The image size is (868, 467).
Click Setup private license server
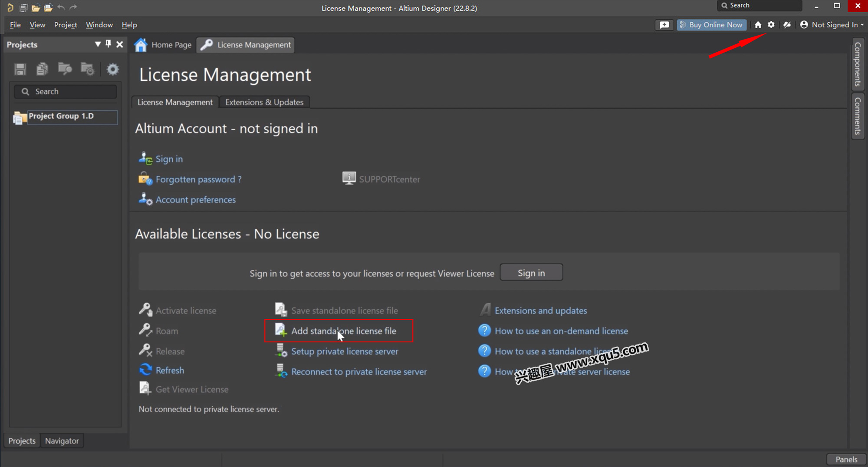[345, 351]
